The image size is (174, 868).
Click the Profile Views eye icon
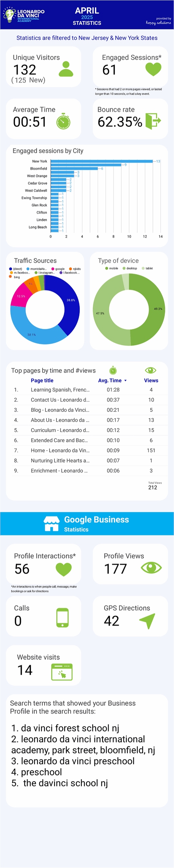pos(151,568)
